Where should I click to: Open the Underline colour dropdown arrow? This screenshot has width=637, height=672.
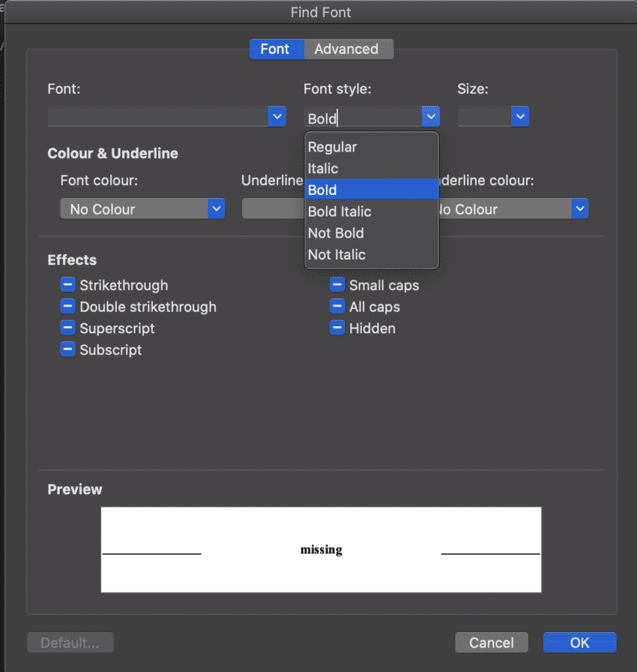coord(579,209)
